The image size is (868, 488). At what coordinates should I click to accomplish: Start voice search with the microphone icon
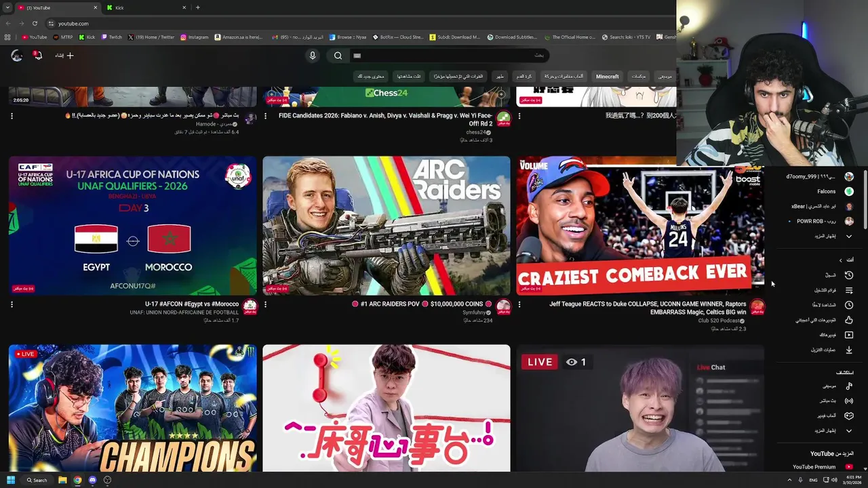(x=313, y=56)
